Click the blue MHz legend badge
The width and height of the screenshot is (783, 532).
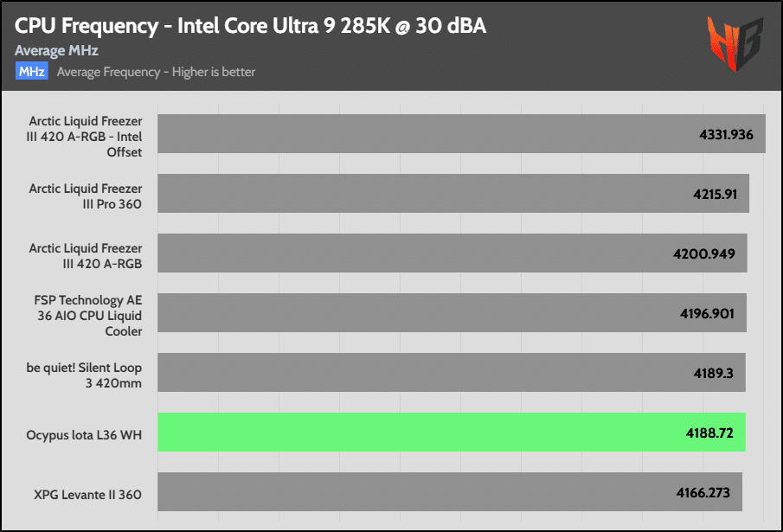tap(32, 71)
